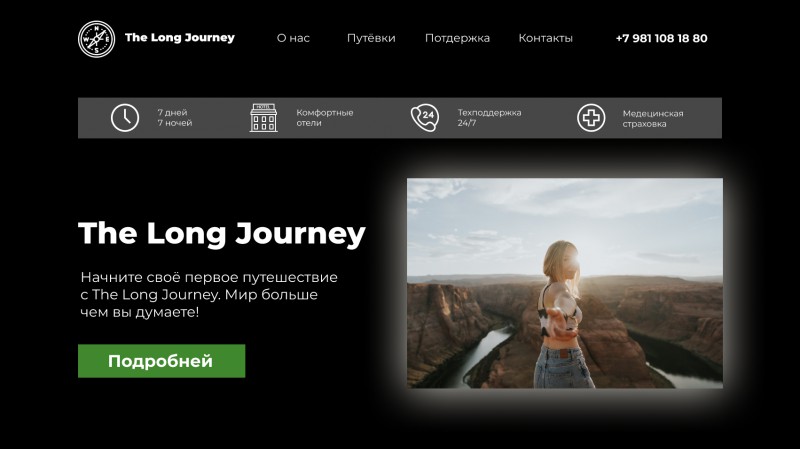Image resolution: width=800 pixels, height=449 pixels.
Task: Open the Путёвки menu item
Action: [x=371, y=38]
